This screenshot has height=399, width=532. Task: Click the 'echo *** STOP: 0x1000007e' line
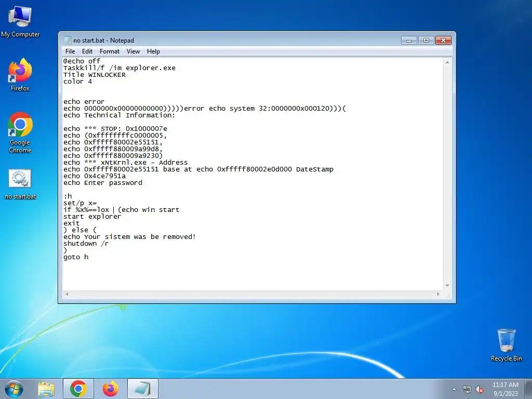115,129
